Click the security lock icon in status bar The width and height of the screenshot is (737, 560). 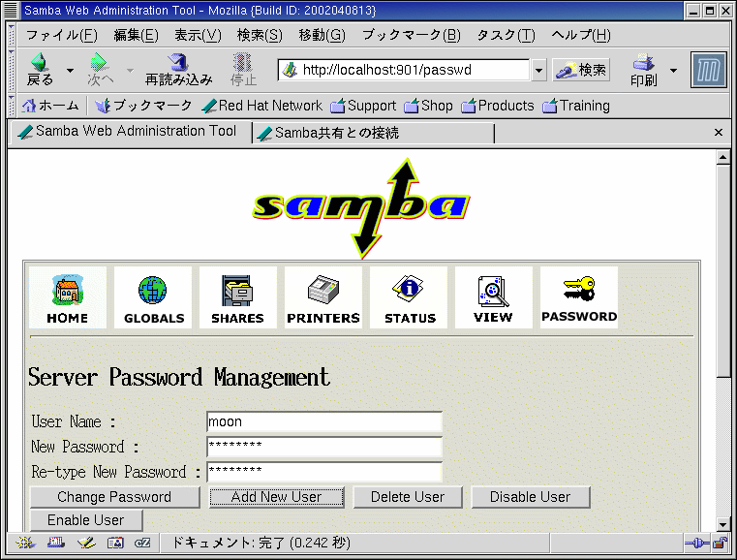[720, 544]
